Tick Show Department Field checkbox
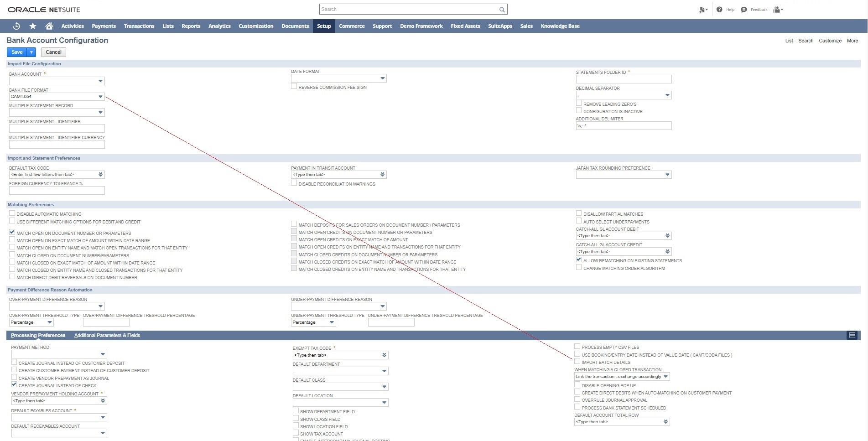The height and width of the screenshot is (441, 868). 296,410
